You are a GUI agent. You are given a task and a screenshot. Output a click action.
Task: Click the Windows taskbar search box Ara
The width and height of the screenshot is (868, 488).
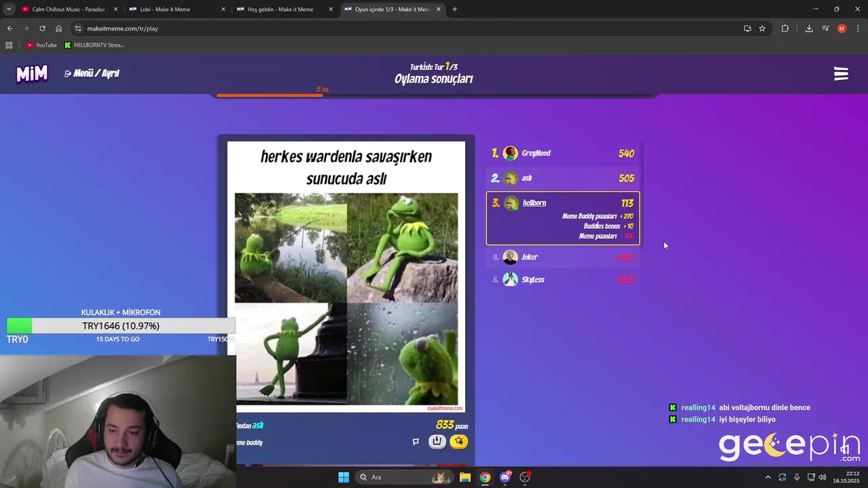[x=405, y=477]
